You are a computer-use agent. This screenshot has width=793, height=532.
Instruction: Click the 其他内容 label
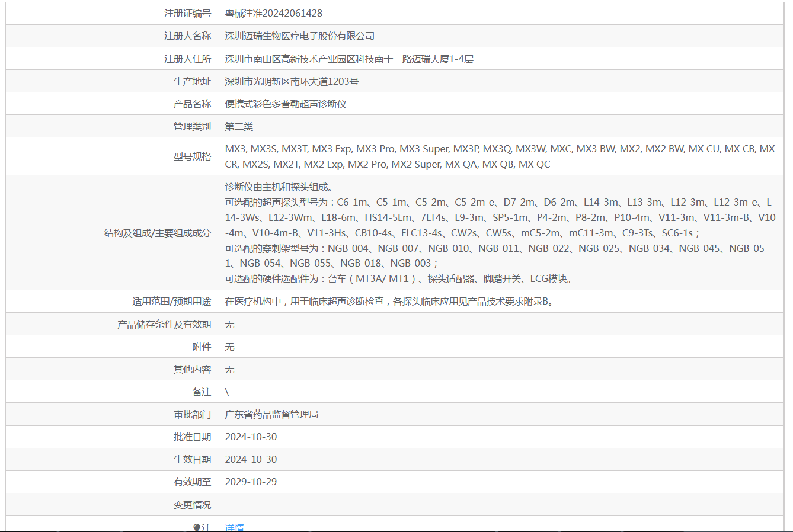192,369
